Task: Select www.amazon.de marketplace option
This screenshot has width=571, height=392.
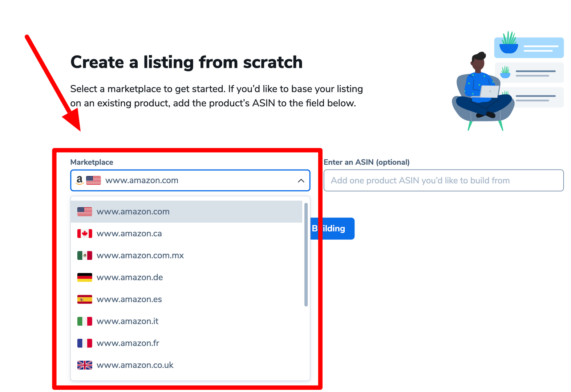Action: point(130,277)
